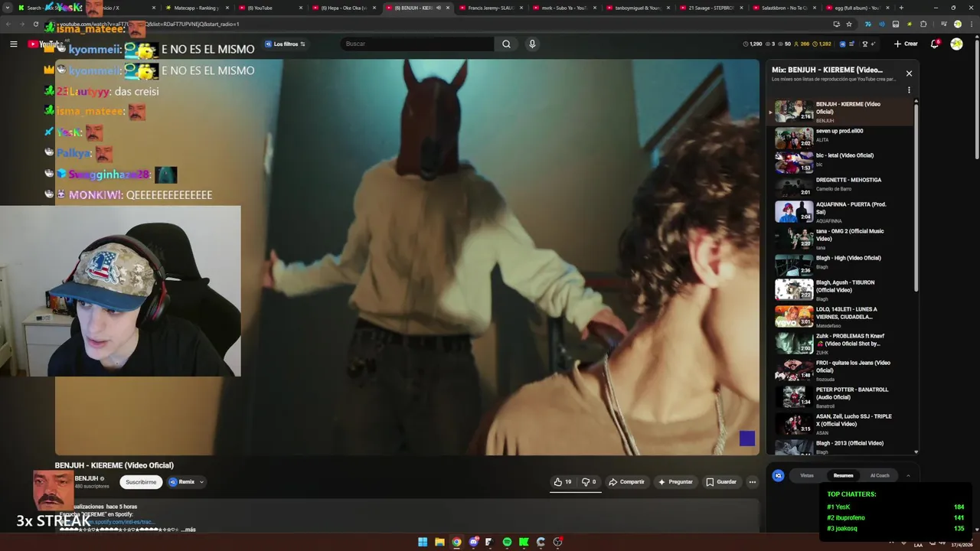Open the BENJUH channel name link
The width and height of the screenshot is (980, 551).
[x=86, y=478]
